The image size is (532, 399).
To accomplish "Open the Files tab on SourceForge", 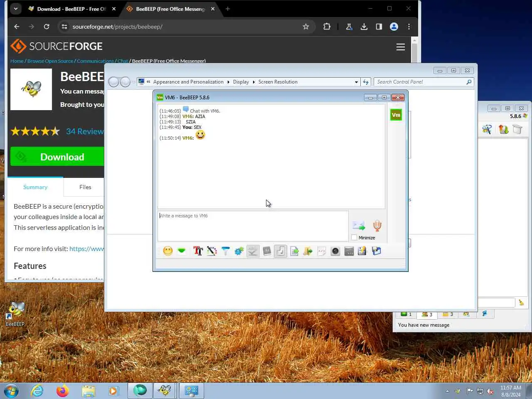I will (85, 187).
